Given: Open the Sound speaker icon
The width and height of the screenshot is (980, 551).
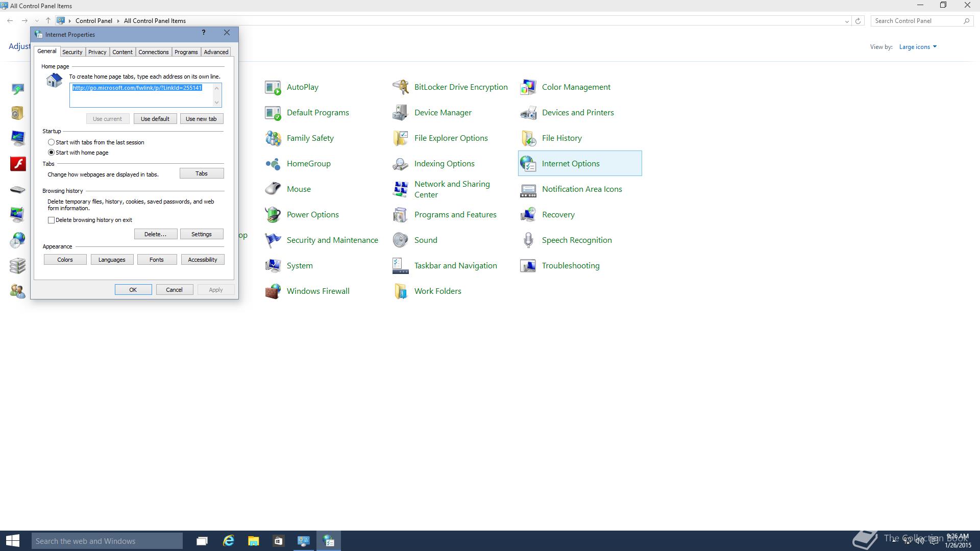Looking at the screenshot, I should tap(401, 240).
